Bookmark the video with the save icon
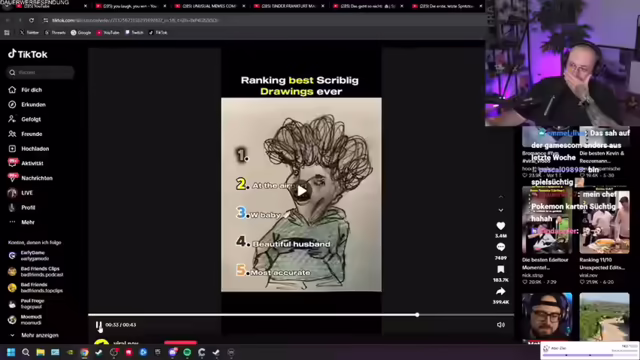 500,269
